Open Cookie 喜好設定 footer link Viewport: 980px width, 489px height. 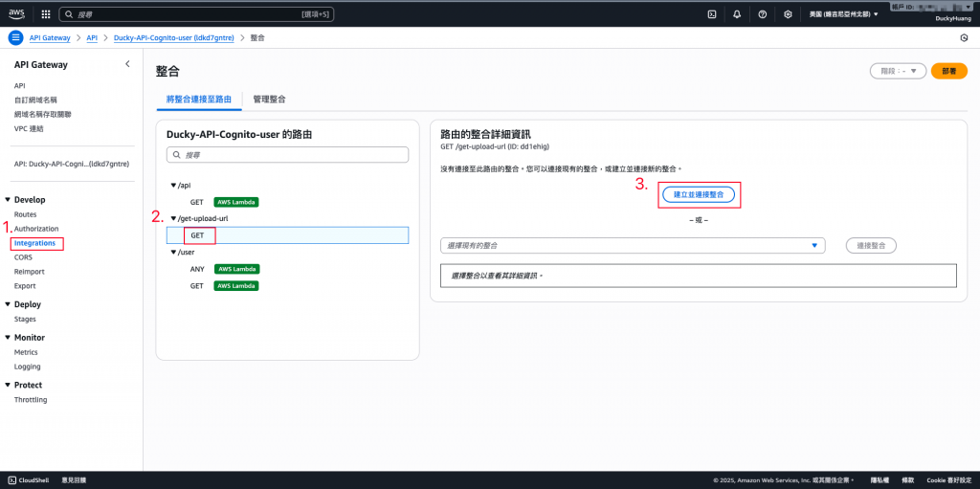pyautogui.click(x=948, y=480)
